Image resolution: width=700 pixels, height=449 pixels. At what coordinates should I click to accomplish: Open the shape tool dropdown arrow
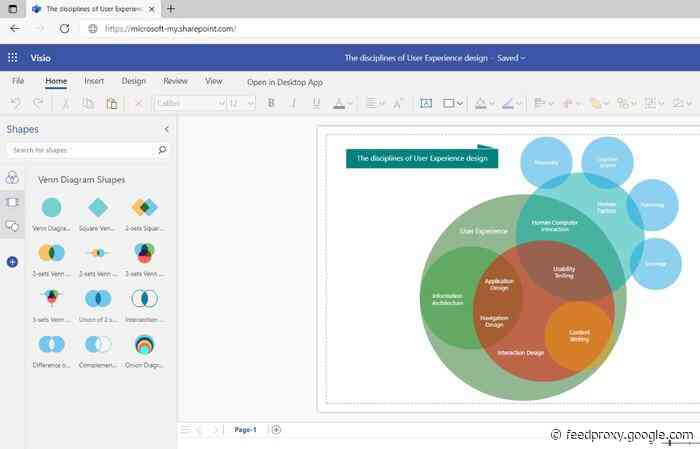tap(460, 104)
